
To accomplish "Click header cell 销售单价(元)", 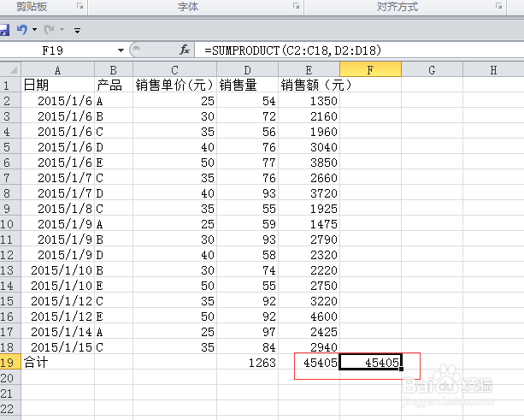I will 174,85.
